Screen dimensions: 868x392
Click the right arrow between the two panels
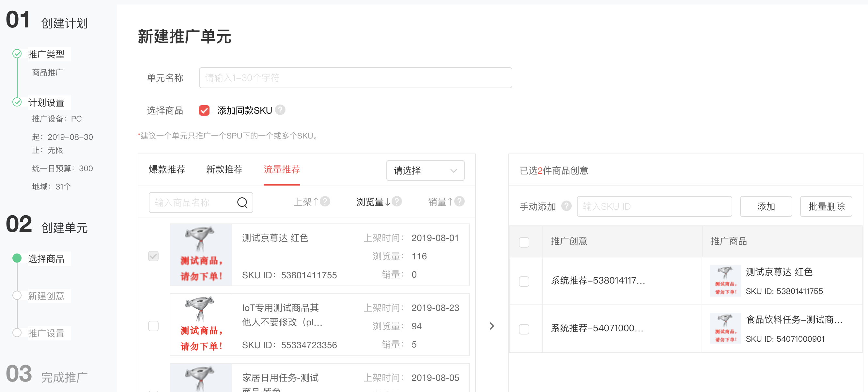(492, 326)
